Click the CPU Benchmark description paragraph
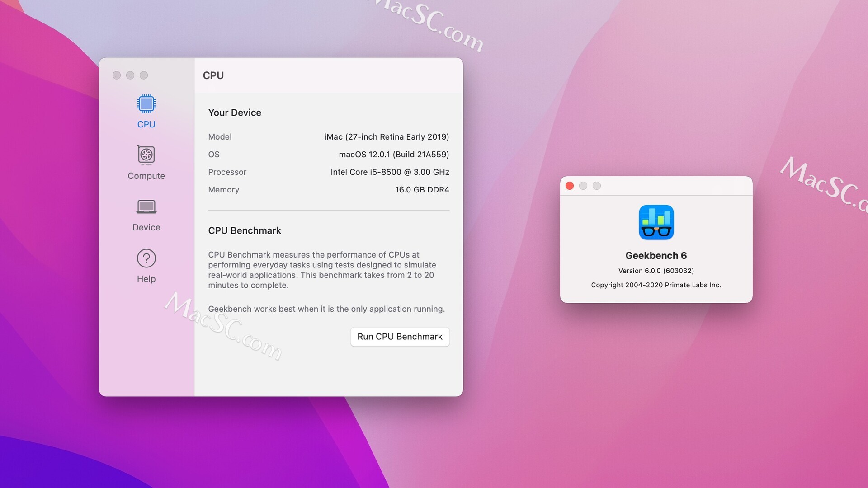This screenshot has height=488, width=868. coord(322,270)
